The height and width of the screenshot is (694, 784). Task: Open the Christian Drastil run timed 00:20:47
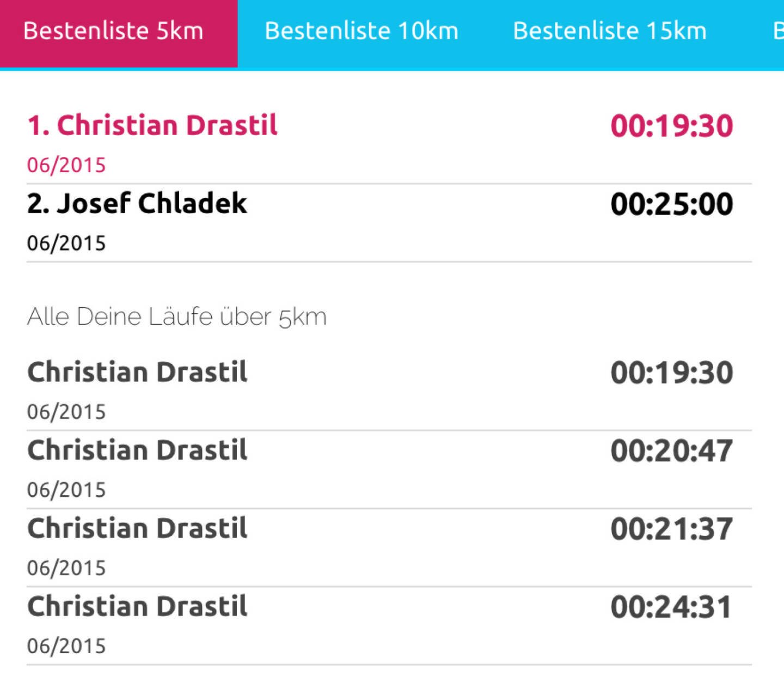coord(137,451)
